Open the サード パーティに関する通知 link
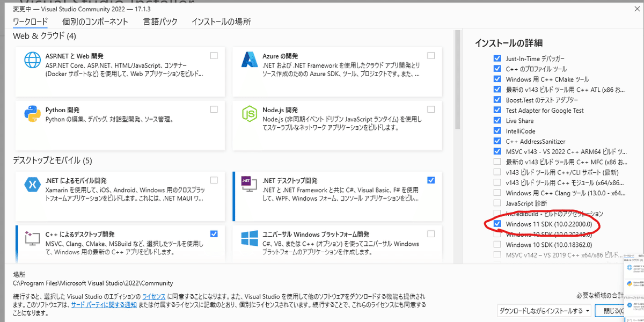The width and height of the screenshot is (644, 322). pos(104,304)
